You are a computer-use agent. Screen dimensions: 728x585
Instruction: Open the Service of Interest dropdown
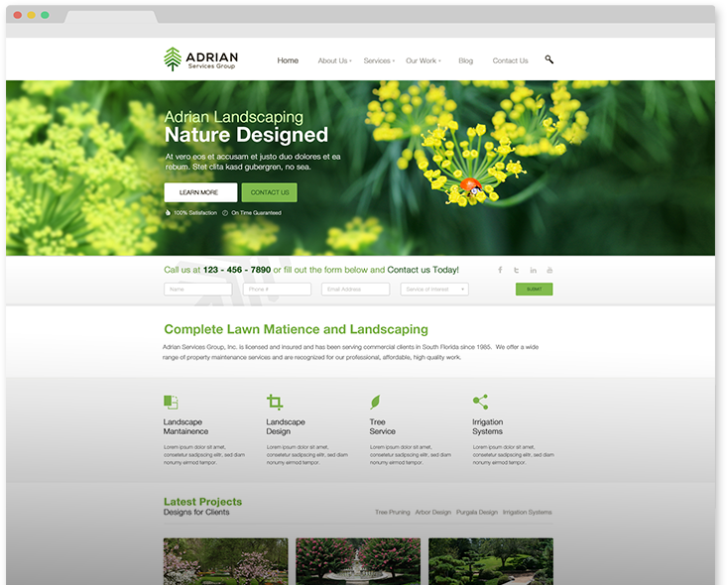(434, 290)
